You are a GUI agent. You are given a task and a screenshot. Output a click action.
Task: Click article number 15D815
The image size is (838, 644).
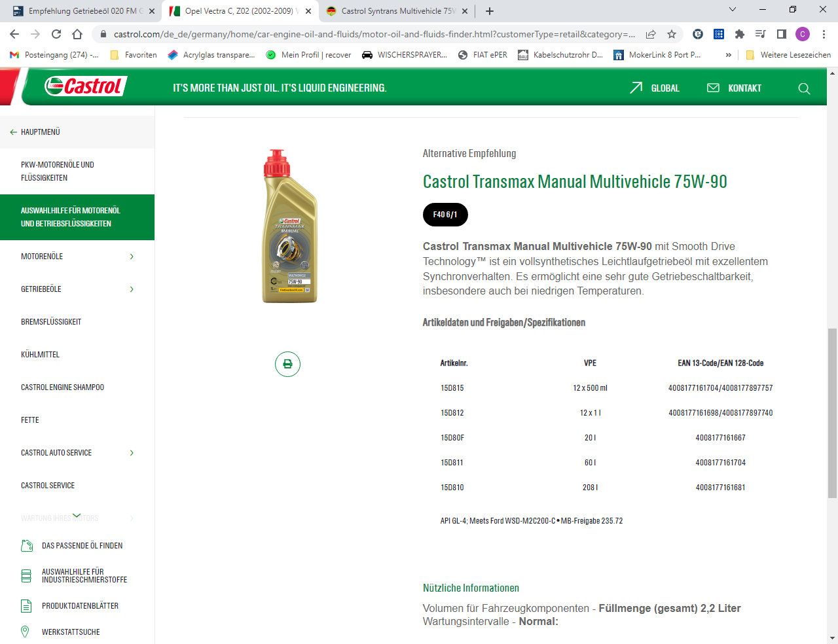pos(452,388)
